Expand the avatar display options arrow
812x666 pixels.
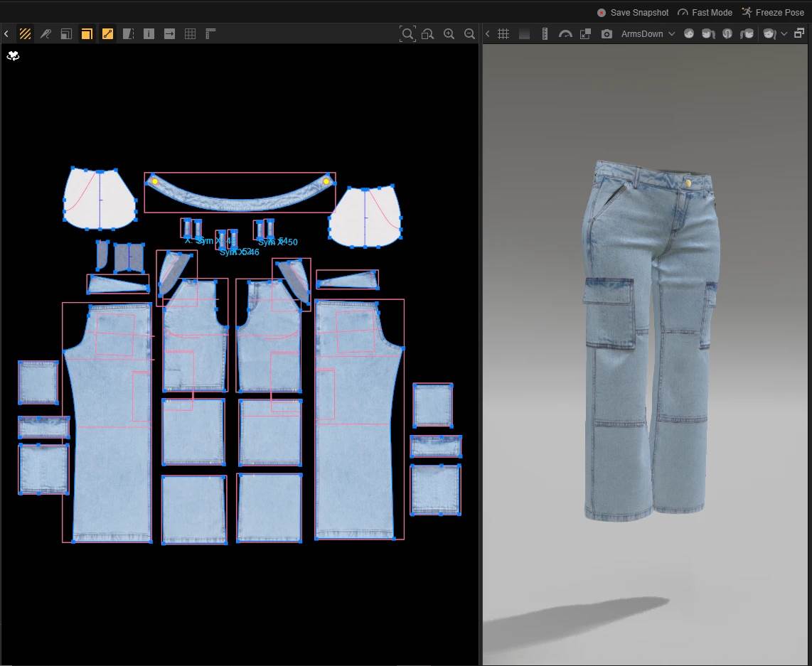pyautogui.click(x=784, y=34)
